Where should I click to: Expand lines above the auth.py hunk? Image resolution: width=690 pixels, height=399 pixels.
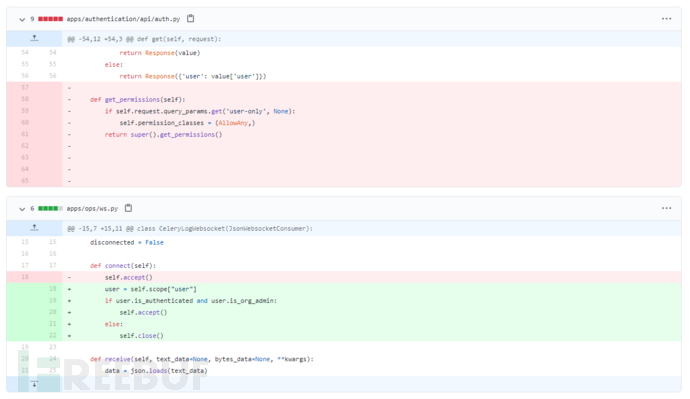pyautogui.click(x=34, y=39)
